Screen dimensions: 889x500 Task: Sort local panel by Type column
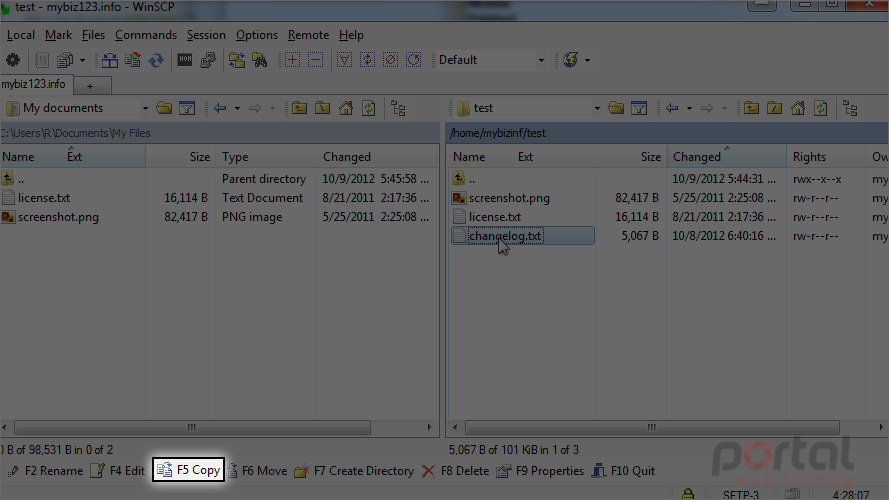tap(265, 156)
